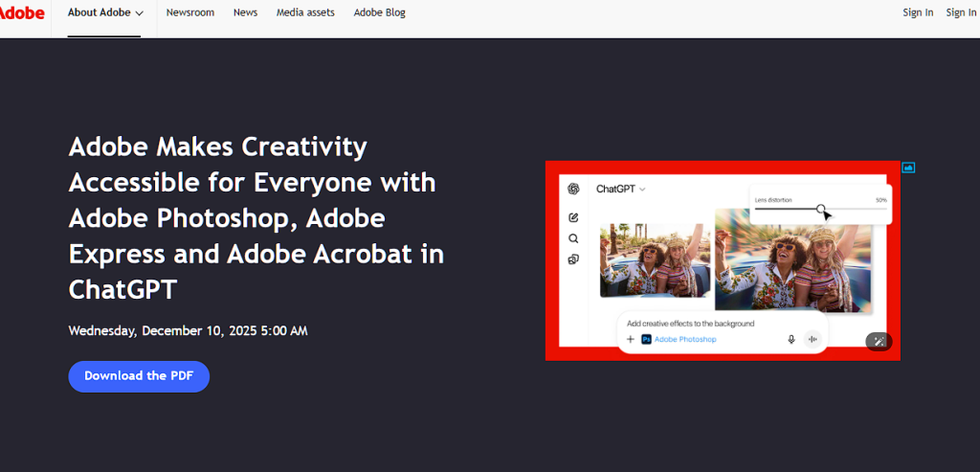Screen dimensions: 980x472
Task: Click the voice waveform button in the prompt
Action: click(x=813, y=340)
